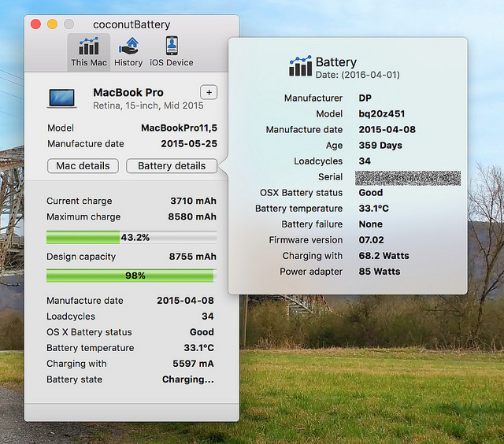Click the 07.02 firmware version value
Viewport: 504px width, 444px height.
click(371, 240)
